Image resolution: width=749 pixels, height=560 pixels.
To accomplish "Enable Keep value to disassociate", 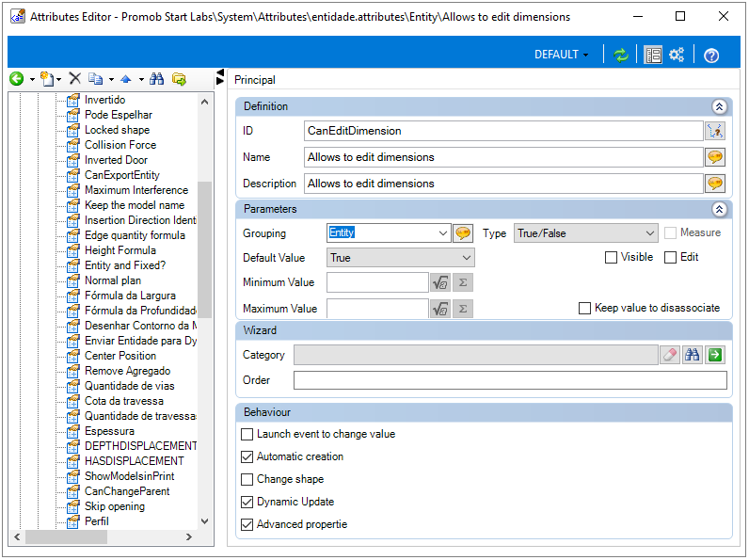I will tap(584, 308).
